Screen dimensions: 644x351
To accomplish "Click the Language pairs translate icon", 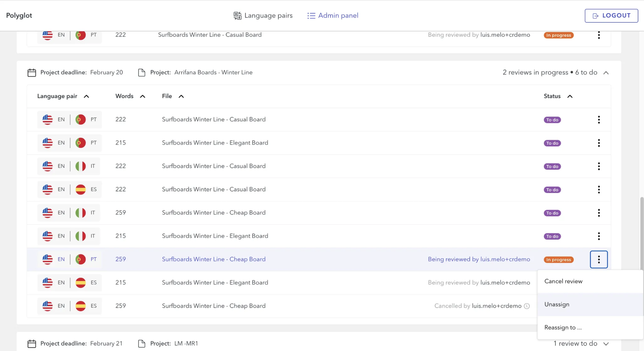I will (238, 16).
